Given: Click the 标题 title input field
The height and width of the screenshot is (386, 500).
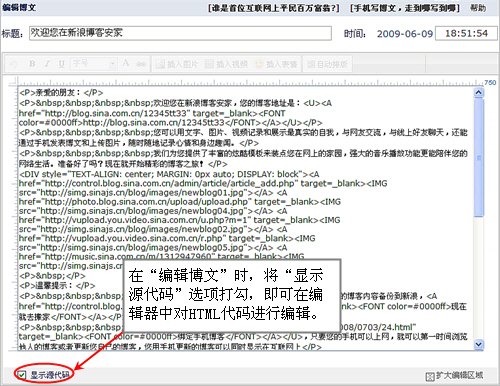Looking at the screenshot, I should [x=180, y=33].
